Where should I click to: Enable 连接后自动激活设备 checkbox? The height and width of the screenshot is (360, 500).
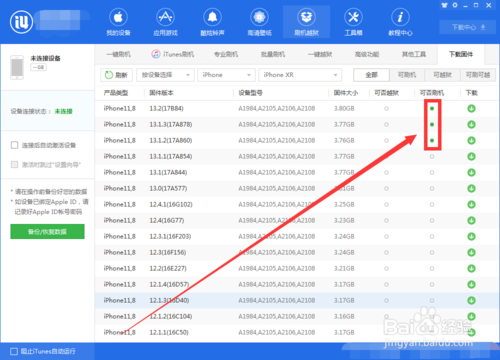click(x=14, y=145)
